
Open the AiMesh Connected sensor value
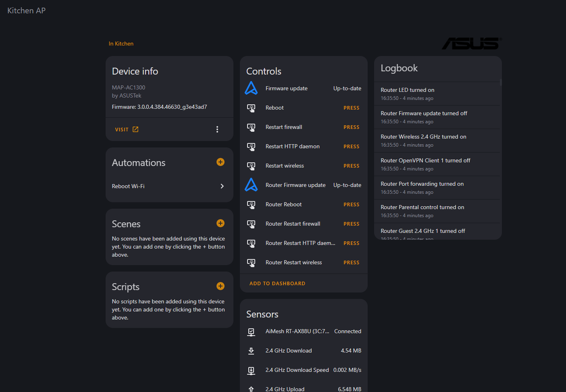tap(348, 331)
